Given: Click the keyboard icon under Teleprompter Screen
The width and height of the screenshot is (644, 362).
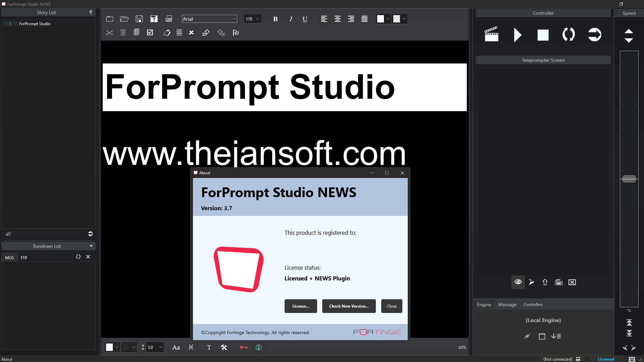Looking at the screenshot, I should (559, 282).
